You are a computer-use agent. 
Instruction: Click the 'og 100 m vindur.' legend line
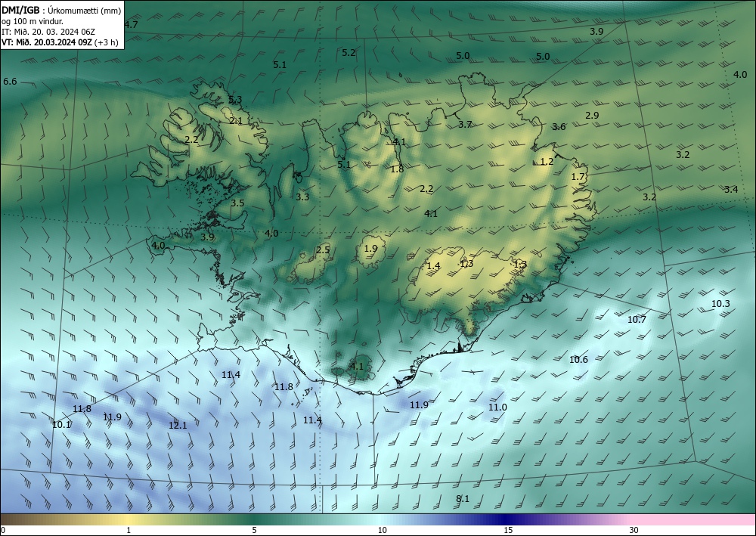33,21
